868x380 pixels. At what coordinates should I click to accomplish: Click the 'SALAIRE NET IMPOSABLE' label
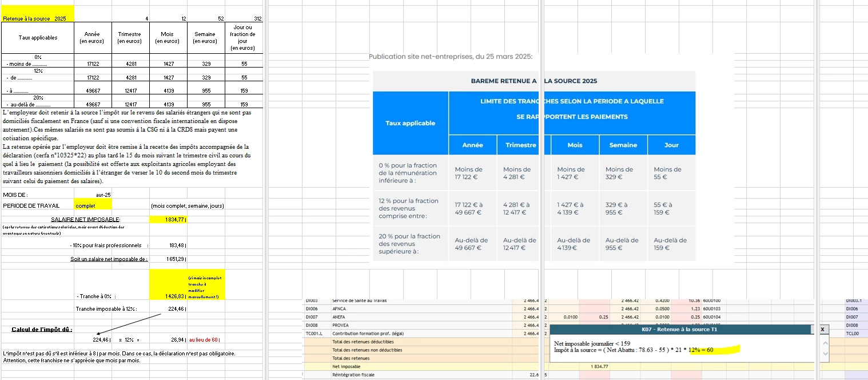86,219
